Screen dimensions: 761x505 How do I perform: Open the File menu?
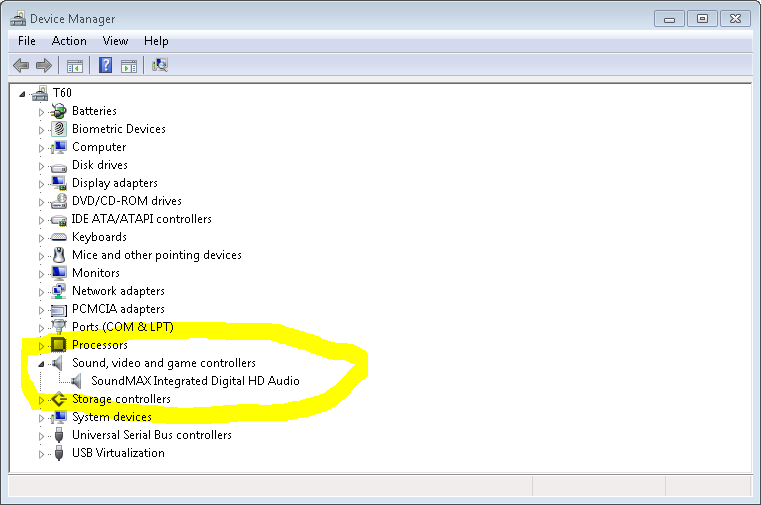(27, 41)
